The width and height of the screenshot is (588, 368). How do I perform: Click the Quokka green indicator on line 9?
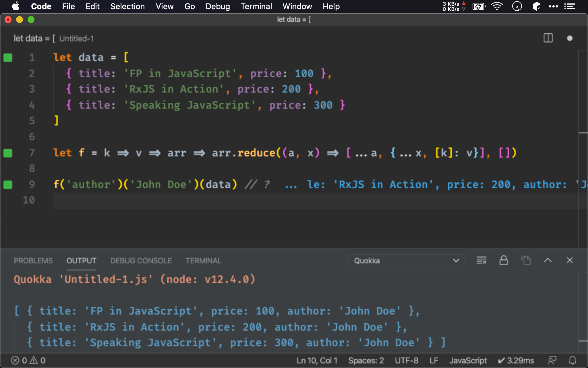[8, 185]
